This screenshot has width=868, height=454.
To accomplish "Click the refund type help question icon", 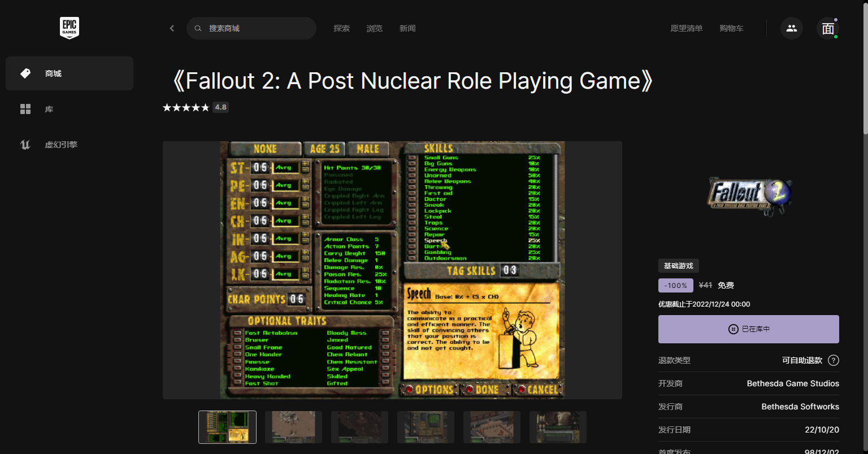I will [x=834, y=360].
